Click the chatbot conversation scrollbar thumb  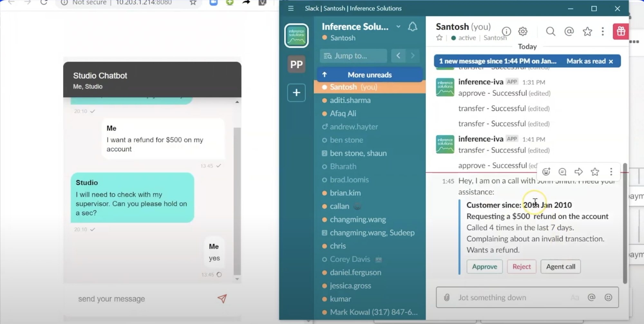(237, 201)
